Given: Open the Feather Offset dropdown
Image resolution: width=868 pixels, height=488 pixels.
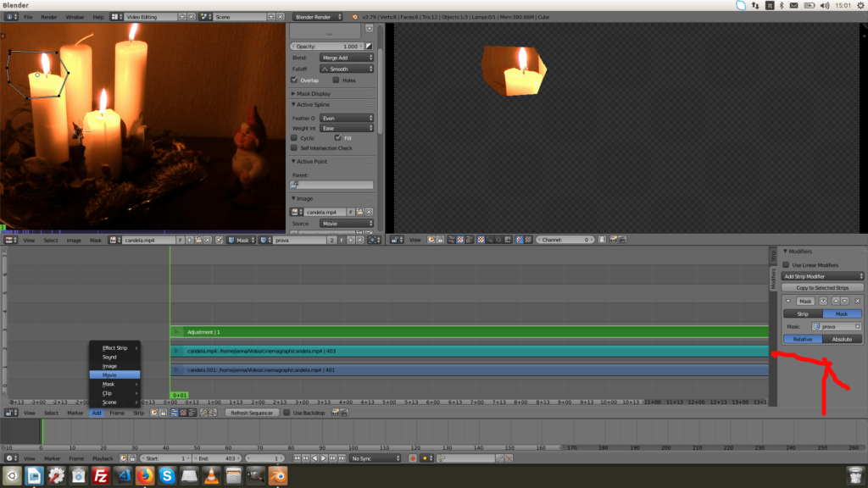Looking at the screenshot, I should click(x=347, y=118).
